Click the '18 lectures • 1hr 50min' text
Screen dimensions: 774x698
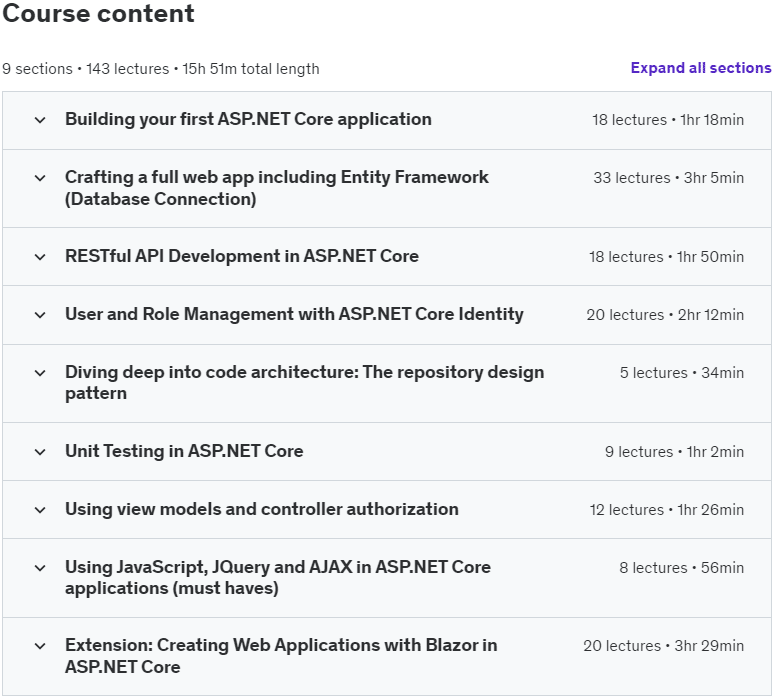coord(666,257)
